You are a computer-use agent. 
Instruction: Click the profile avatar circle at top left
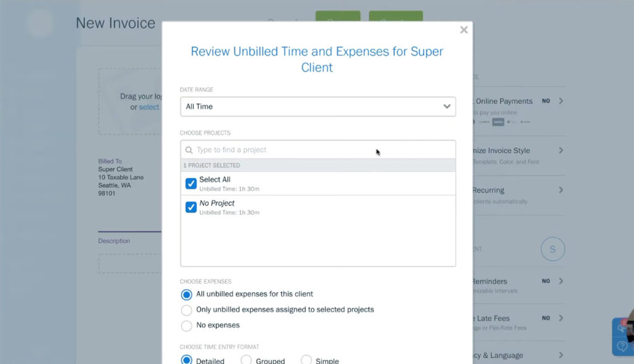(x=39, y=23)
